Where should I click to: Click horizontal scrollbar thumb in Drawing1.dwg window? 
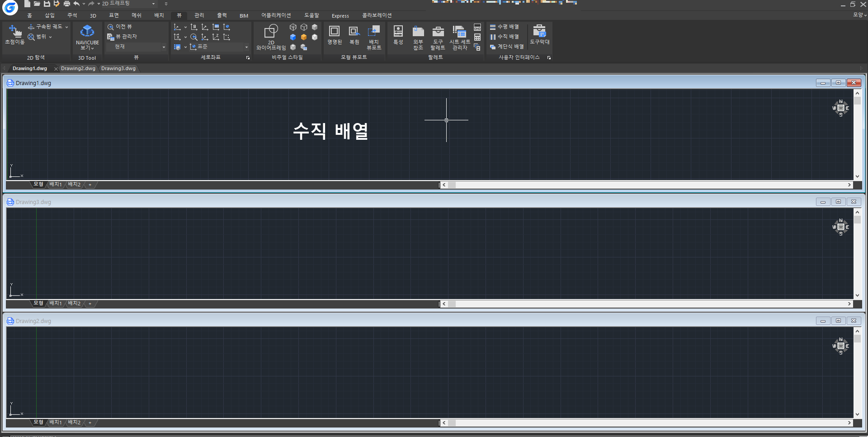tap(452, 185)
